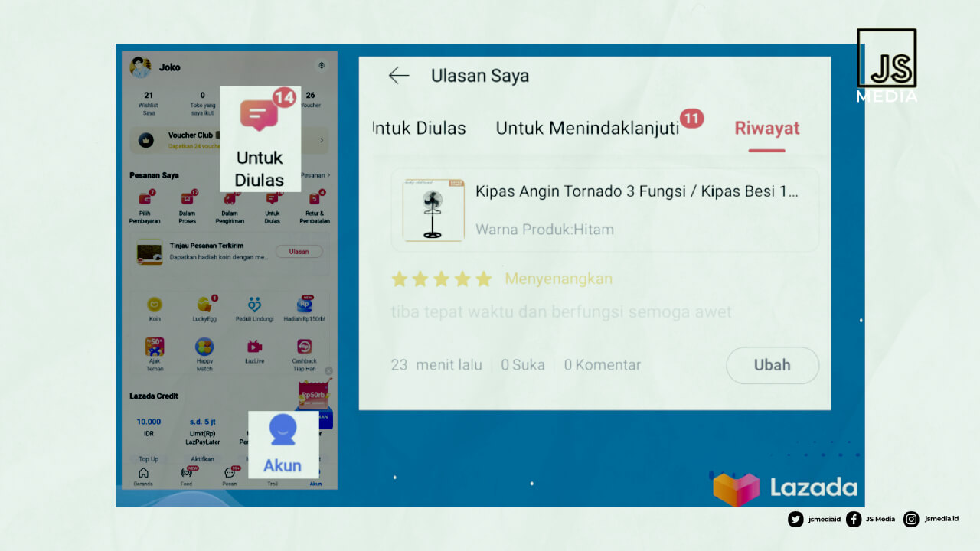Viewport: 980px width, 551px height.
Task: Tap the small Untuk Diulas order icon
Action: tap(272, 198)
